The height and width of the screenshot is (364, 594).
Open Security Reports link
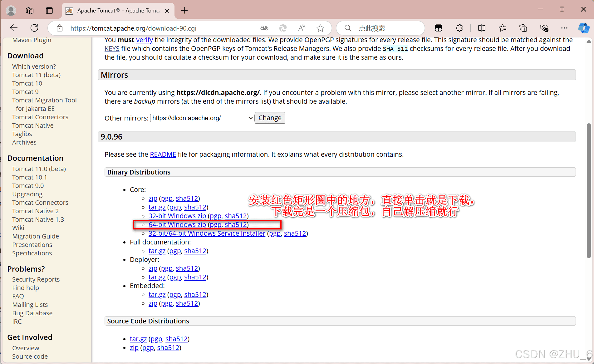click(36, 279)
